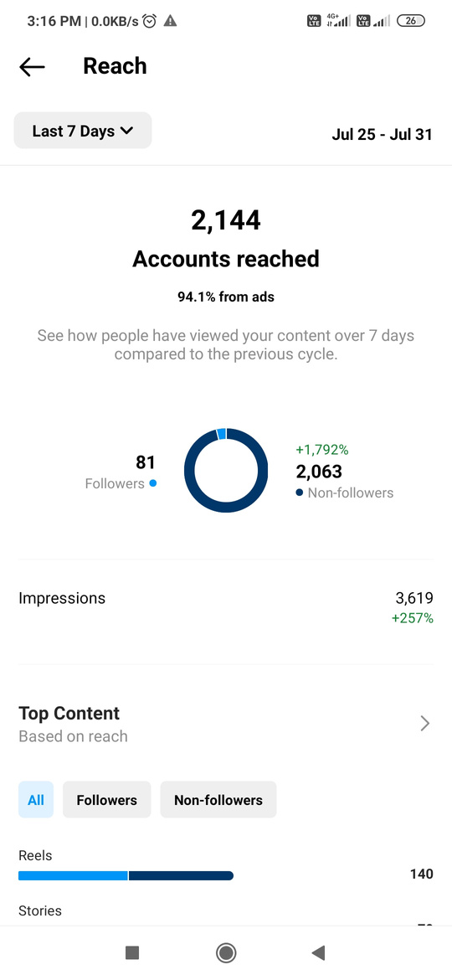Viewport: 452px width, 980px height.
Task: Expand Top Content with chevron arrow
Action: (424, 724)
